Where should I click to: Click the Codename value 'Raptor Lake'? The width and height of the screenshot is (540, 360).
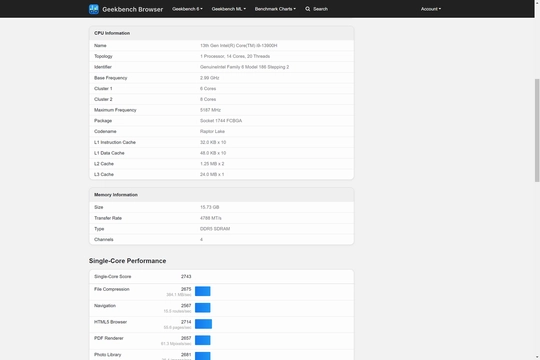coord(212,131)
